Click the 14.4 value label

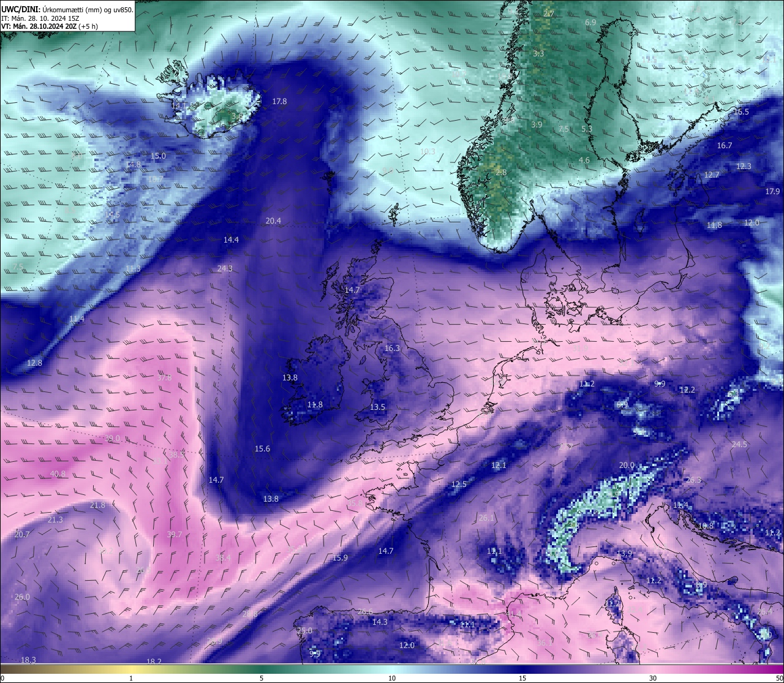click(231, 240)
